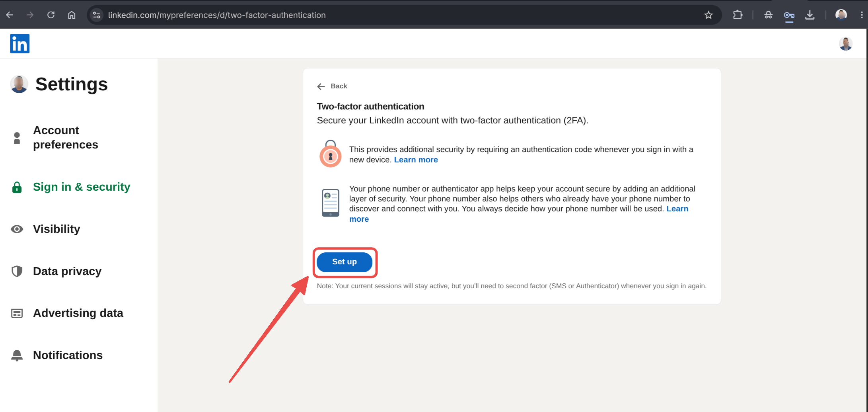Click the Data privacy shield icon
The height and width of the screenshot is (412, 868).
17,271
